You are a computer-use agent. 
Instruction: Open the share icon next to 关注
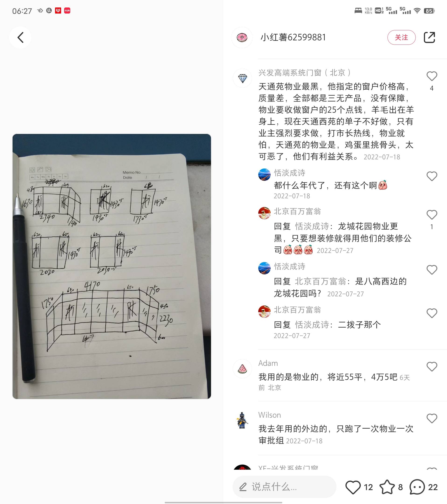pos(429,38)
